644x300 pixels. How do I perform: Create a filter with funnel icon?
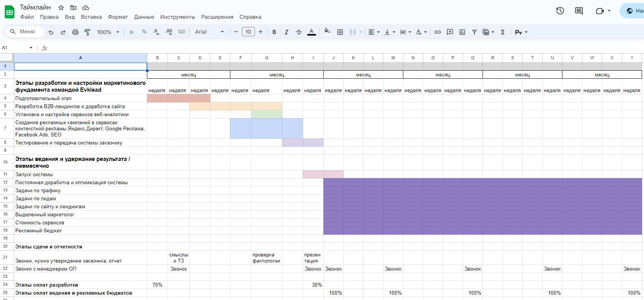point(474,32)
